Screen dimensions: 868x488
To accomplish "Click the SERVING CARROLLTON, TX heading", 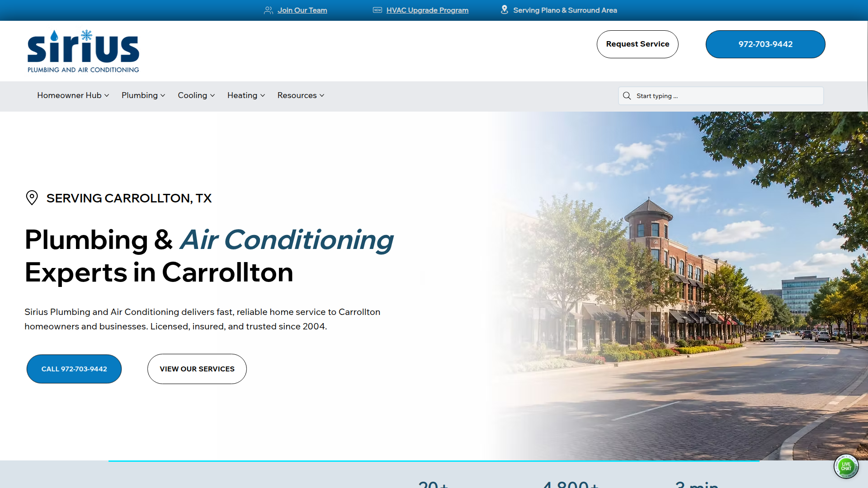I will point(129,198).
